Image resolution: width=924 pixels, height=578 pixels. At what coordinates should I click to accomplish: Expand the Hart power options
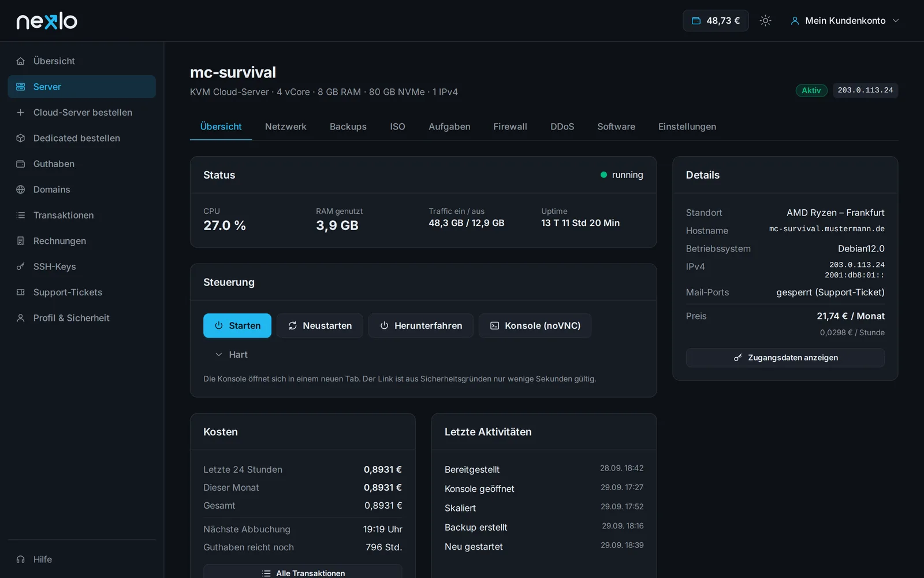(232, 355)
